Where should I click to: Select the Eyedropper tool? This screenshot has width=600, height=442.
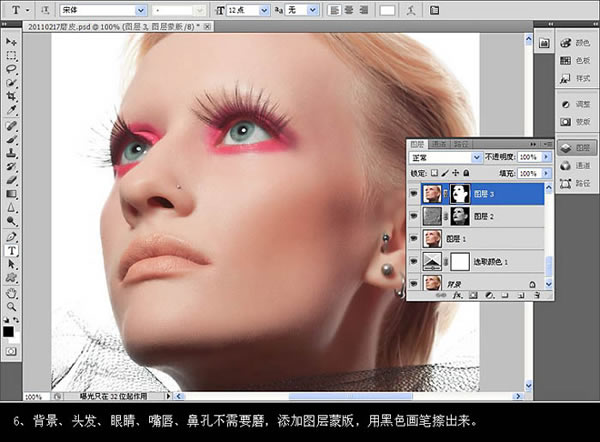(x=11, y=110)
